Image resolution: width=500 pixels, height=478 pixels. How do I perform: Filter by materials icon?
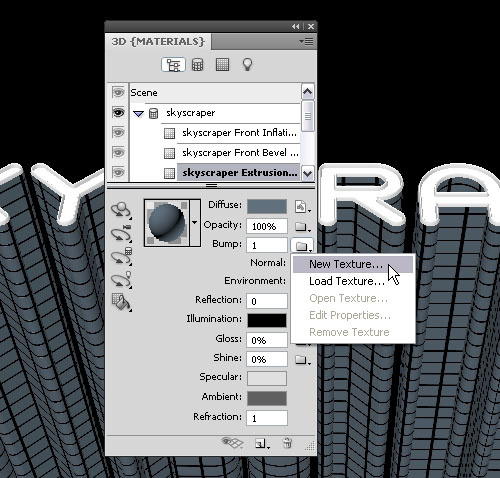(222, 65)
